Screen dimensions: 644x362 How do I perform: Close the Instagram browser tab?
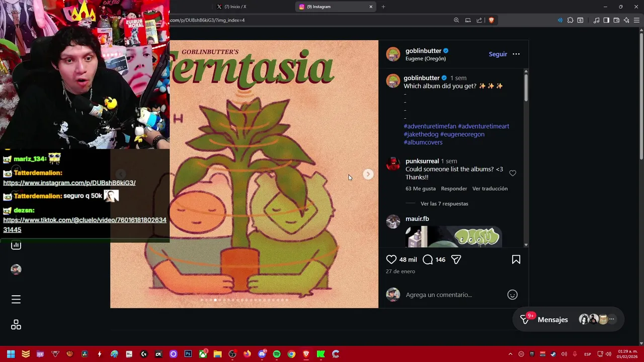(x=371, y=7)
